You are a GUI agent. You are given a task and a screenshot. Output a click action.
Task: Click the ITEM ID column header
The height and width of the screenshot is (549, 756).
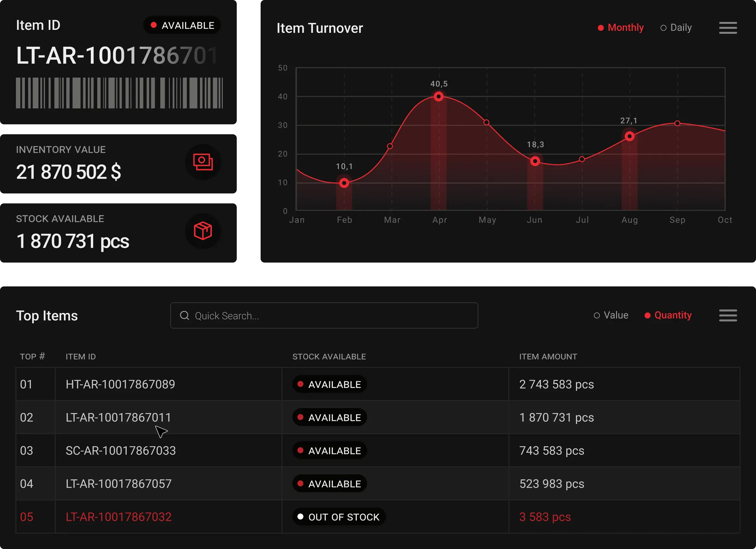pyautogui.click(x=81, y=357)
